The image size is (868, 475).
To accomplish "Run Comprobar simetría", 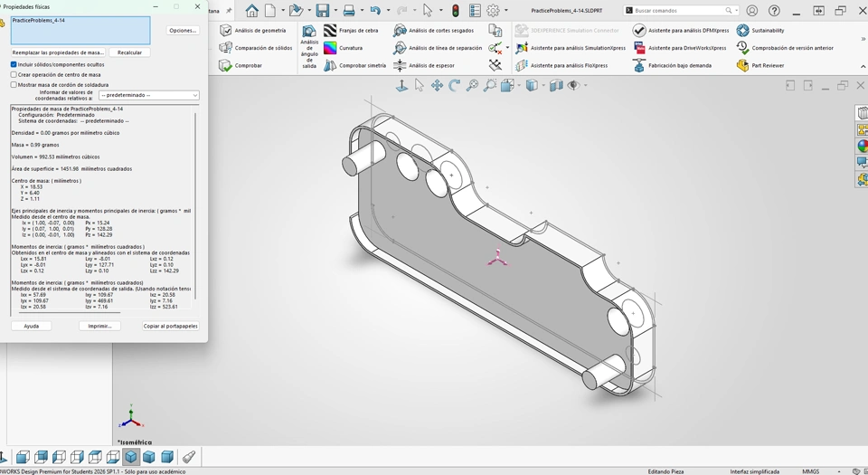I will coord(354,65).
